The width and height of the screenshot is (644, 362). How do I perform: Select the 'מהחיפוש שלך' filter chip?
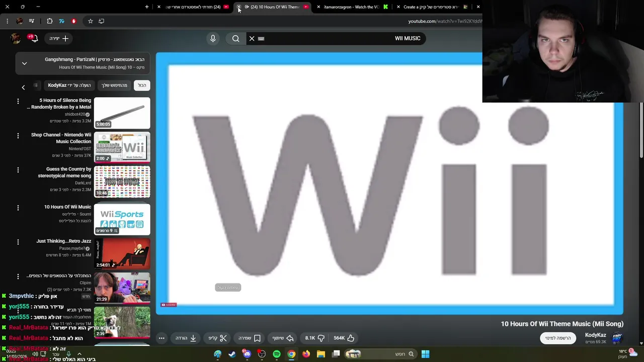pyautogui.click(x=115, y=85)
